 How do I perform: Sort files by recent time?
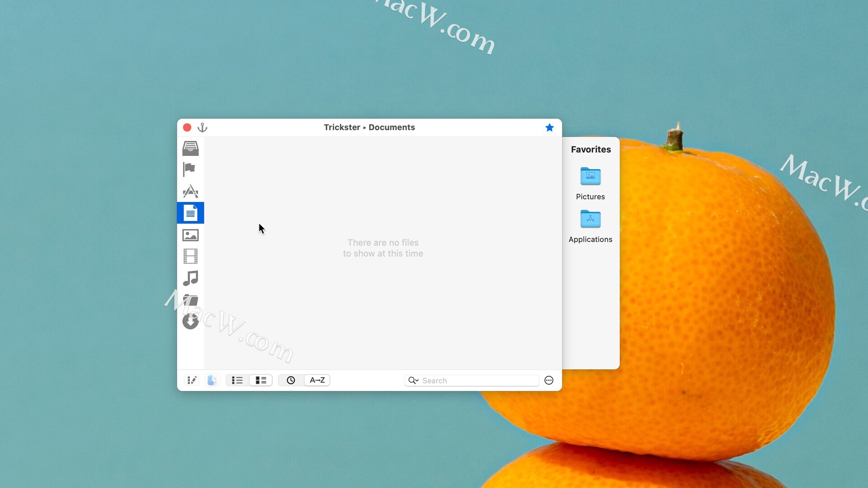pos(291,380)
